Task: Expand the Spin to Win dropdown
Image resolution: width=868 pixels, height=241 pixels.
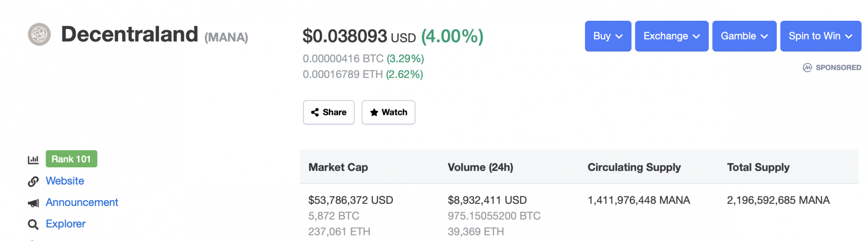Action: tap(821, 36)
